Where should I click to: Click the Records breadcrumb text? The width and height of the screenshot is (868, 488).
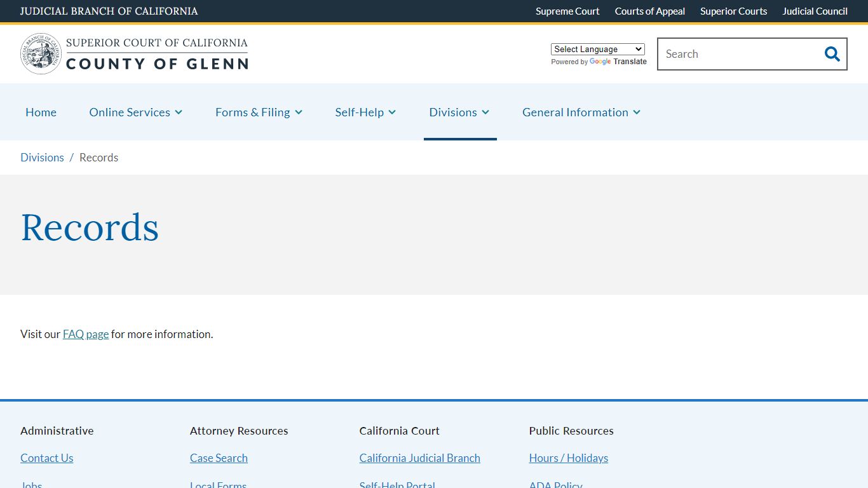click(x=98, y=158)
